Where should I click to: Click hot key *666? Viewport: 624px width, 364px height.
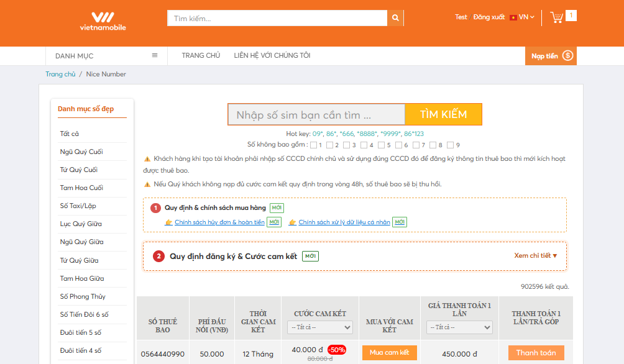(347, 134)
